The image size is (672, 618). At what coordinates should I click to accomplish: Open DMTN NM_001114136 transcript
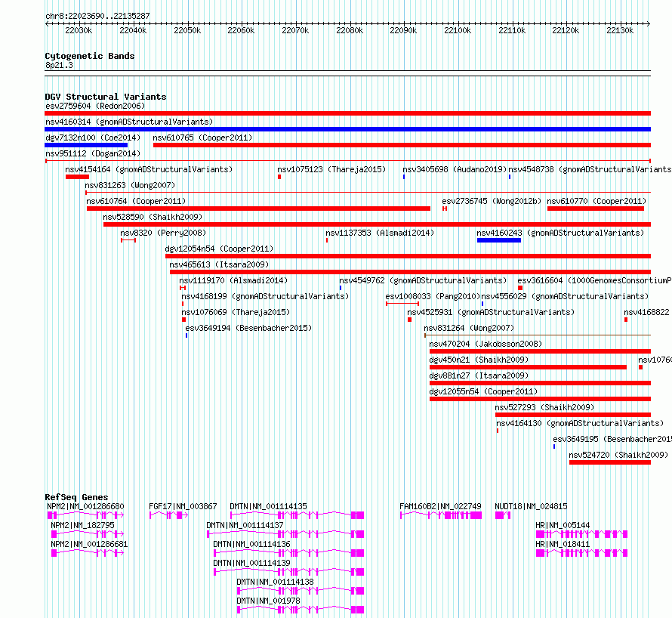pos(289,553)
